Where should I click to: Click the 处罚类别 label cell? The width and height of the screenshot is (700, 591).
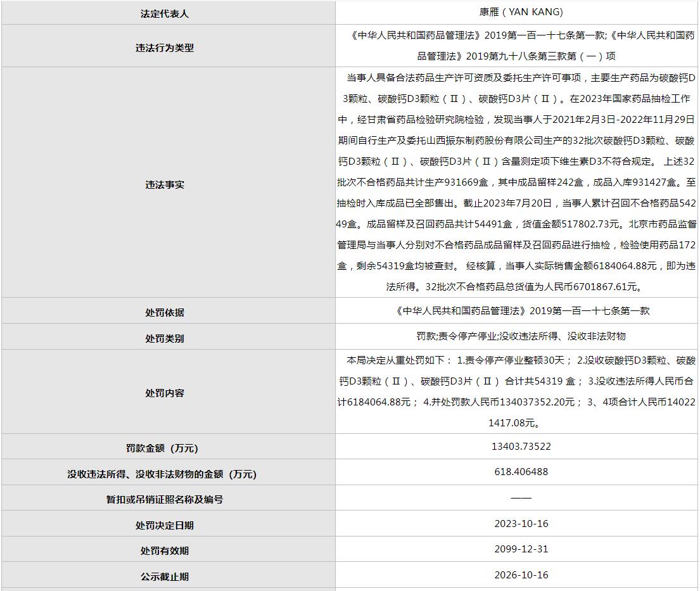169,336
